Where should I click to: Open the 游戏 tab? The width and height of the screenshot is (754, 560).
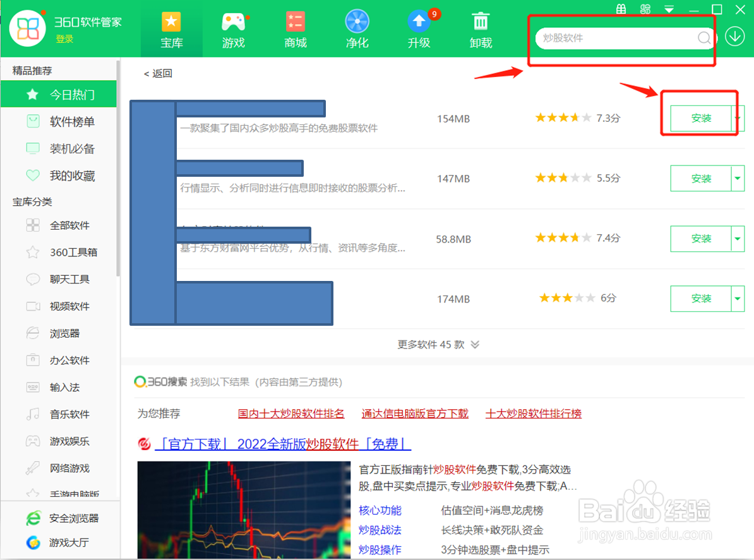coord(233,30)
